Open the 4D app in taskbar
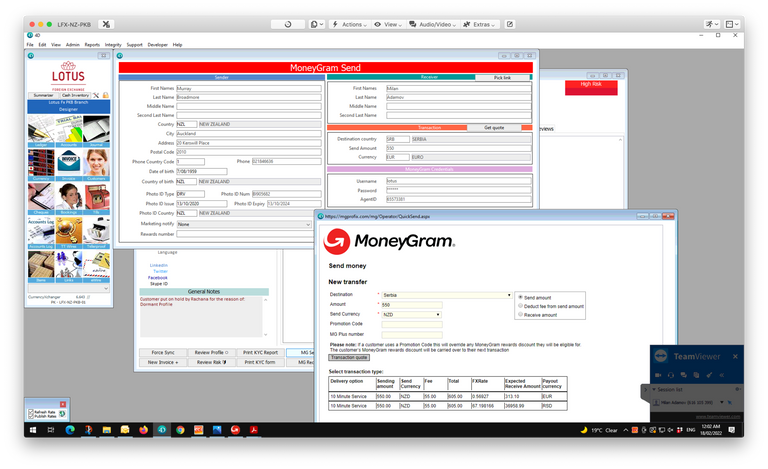The image size is (768, 469). pyautogui.click(x=162, y=430)
